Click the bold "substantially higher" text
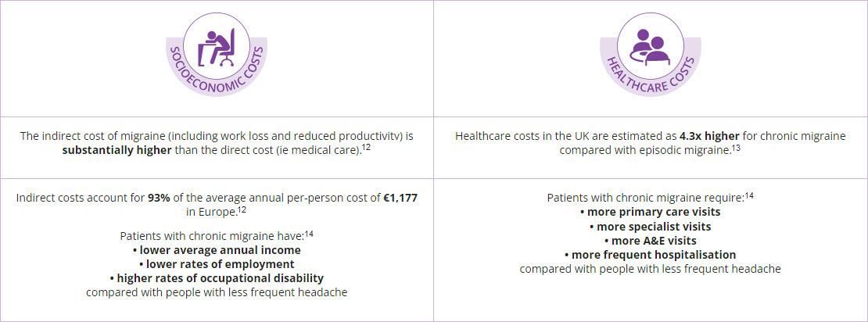 [115, 150]
